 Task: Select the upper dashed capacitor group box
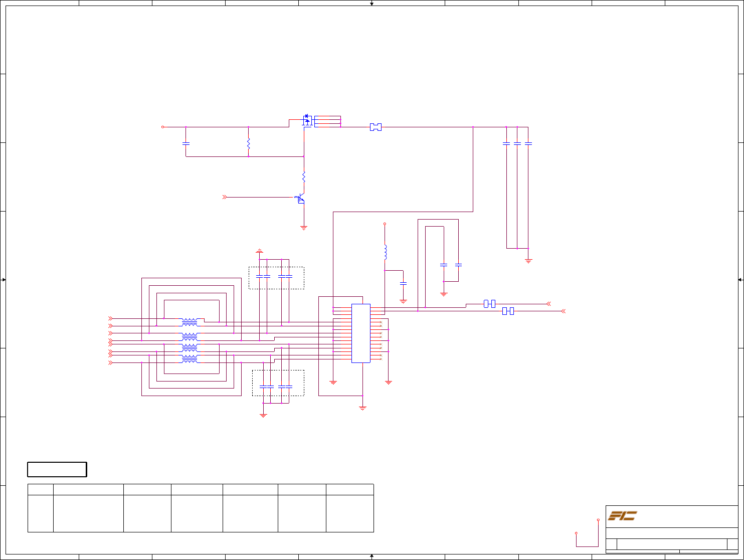(276, 278)
